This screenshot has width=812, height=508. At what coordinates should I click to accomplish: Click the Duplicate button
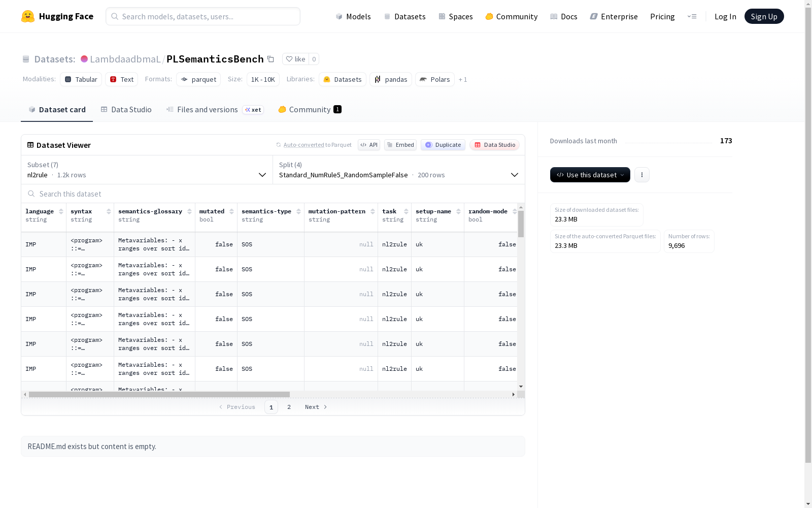pos(443,145)
